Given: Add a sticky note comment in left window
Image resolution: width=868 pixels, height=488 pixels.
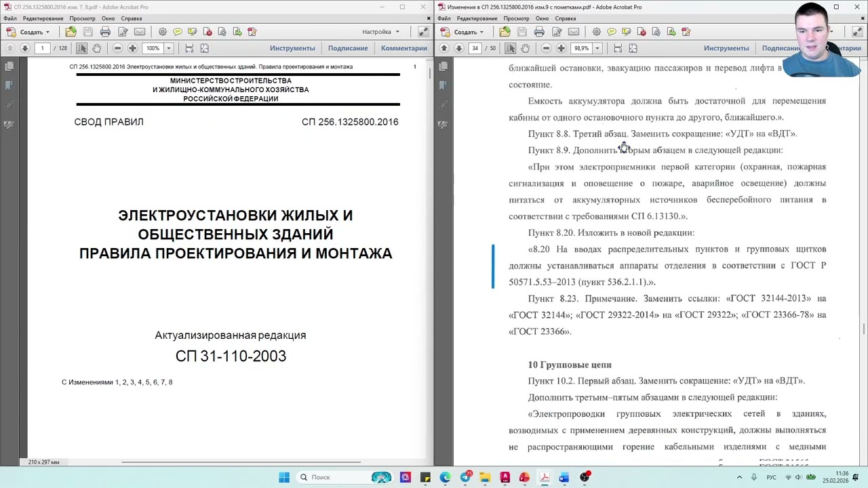Looking at the screenshot, I should coord(178,32).
